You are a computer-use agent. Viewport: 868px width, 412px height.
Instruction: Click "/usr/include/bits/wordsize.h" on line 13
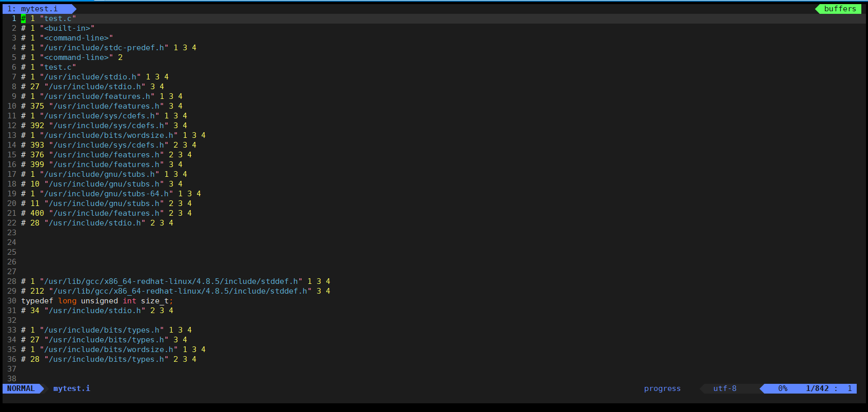(x=109, y=135)
